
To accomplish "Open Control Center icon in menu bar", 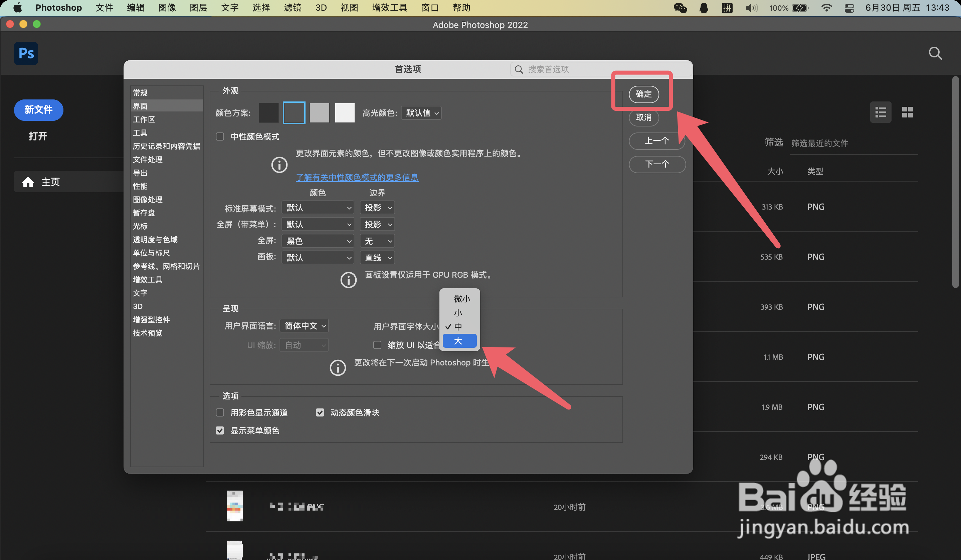I will pyautogui.click(x=849, y=8).
